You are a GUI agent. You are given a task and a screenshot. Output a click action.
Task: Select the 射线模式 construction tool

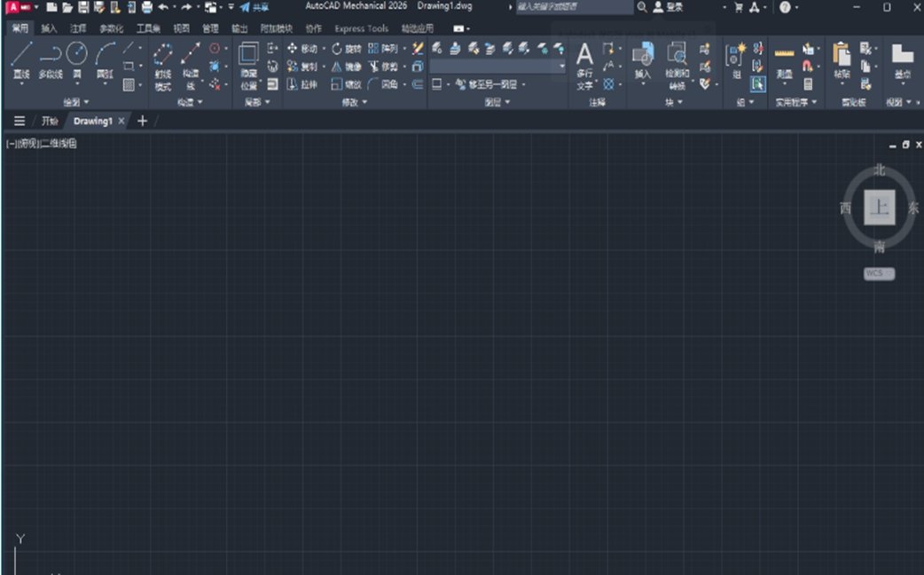pos(162,66)
